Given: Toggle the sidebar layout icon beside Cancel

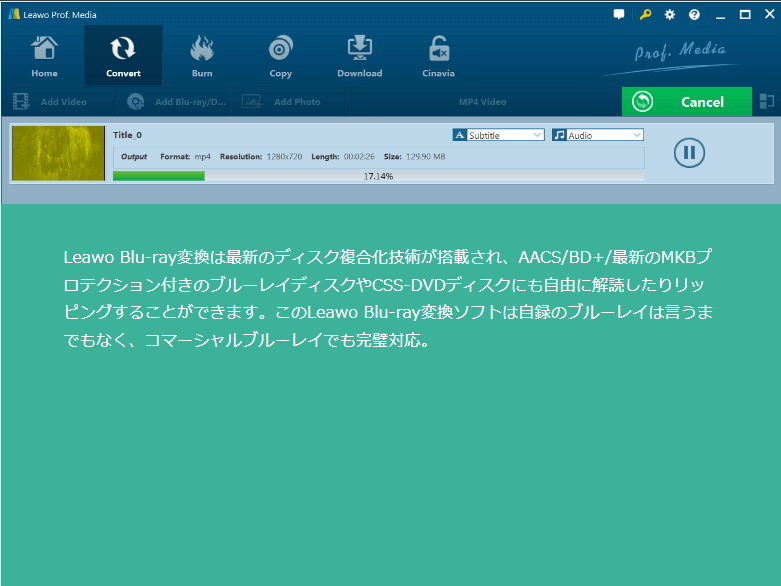Looking at the screenshot, I should [x=767, y=101].
